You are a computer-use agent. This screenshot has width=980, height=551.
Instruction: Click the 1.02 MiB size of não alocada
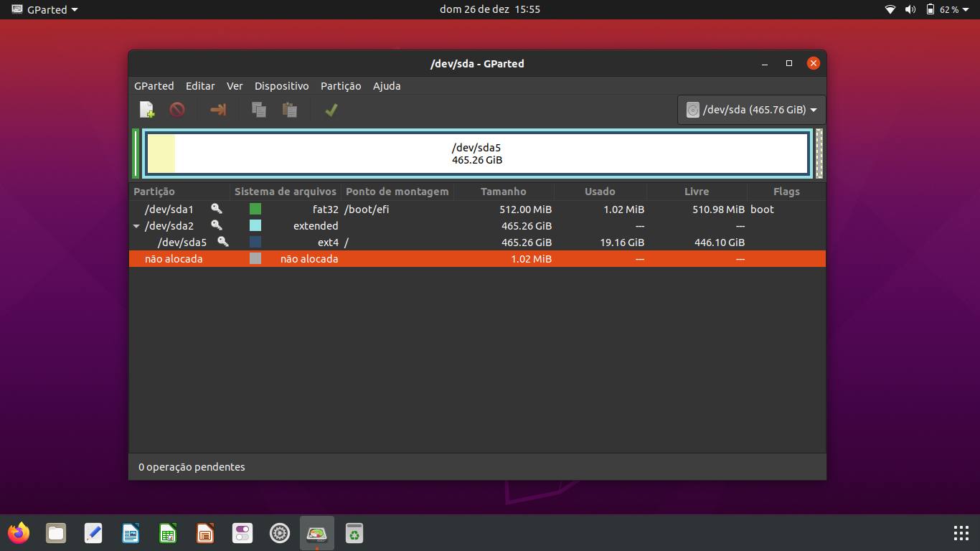click(532, 259)
